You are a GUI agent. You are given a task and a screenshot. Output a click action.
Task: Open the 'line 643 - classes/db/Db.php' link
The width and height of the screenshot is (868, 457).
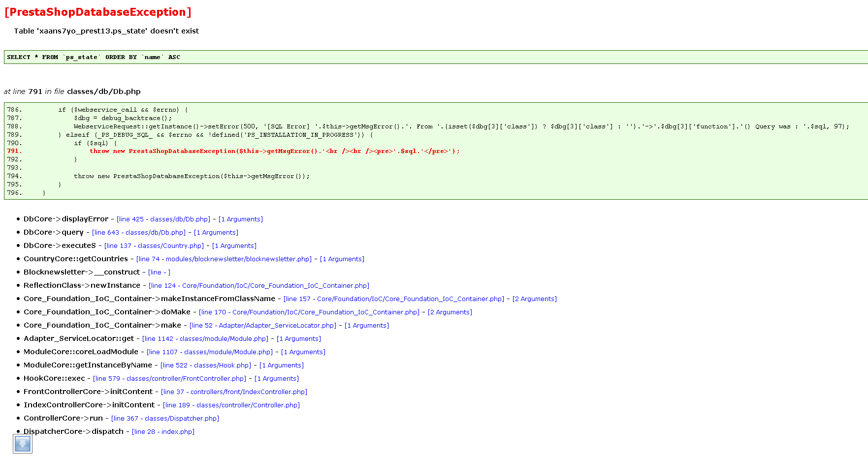(x=139, y=233)
